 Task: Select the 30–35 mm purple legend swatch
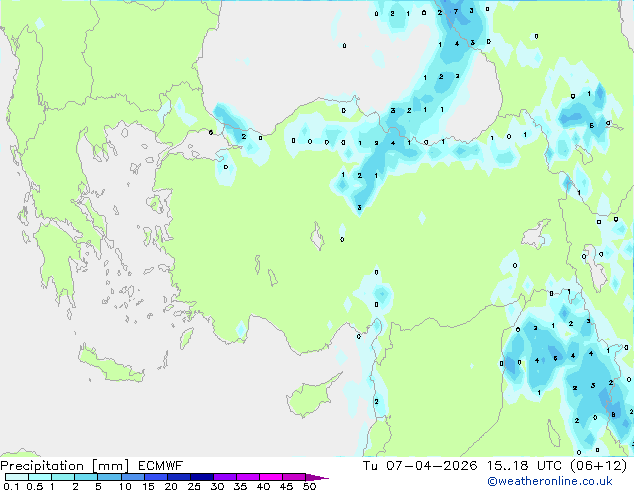coord(224,477)
